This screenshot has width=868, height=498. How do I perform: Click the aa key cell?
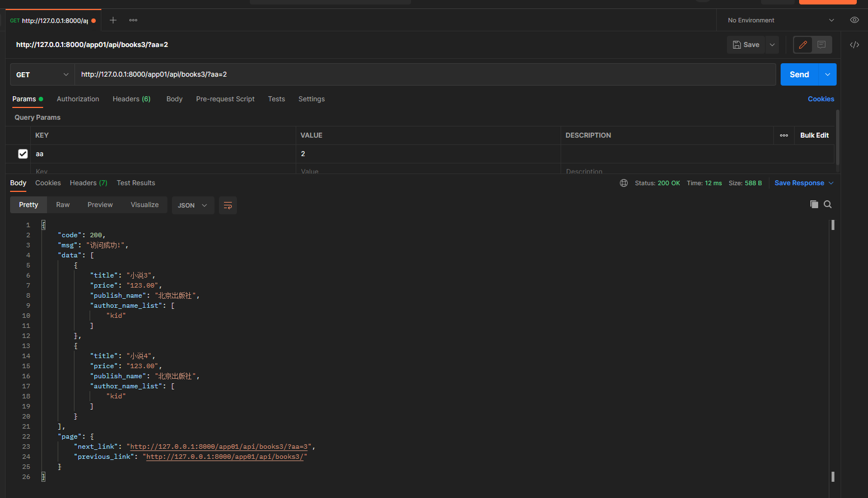(x=163, y=154)
